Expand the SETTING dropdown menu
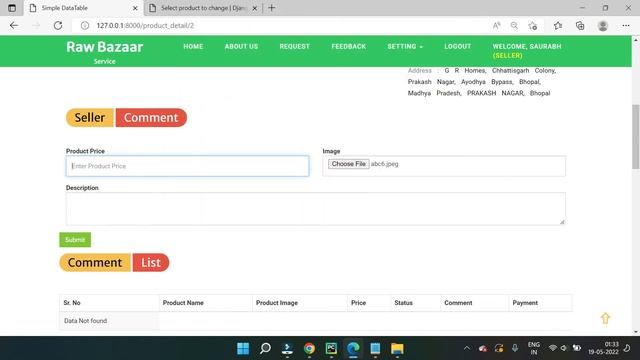This screenshot has width=640, height=360. click(405, 47)
